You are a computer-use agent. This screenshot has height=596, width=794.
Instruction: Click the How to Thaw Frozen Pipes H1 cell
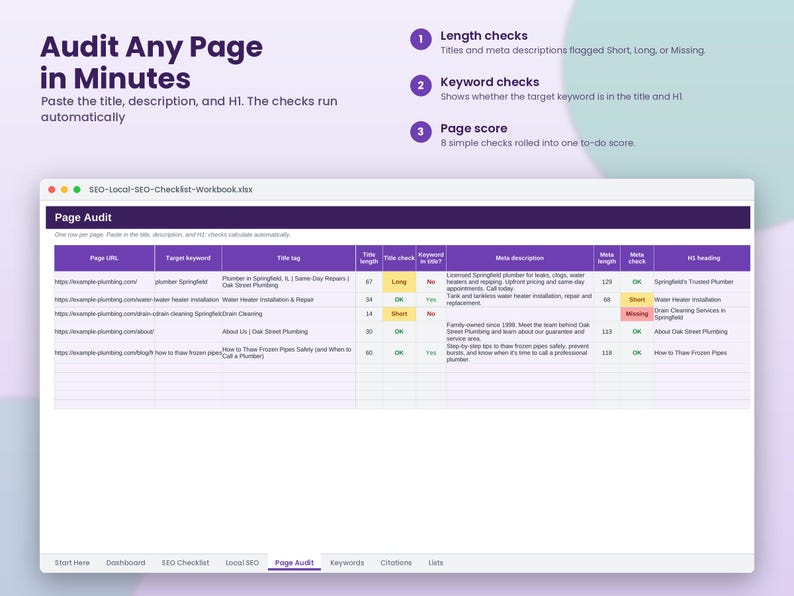[x=702, y=352]
